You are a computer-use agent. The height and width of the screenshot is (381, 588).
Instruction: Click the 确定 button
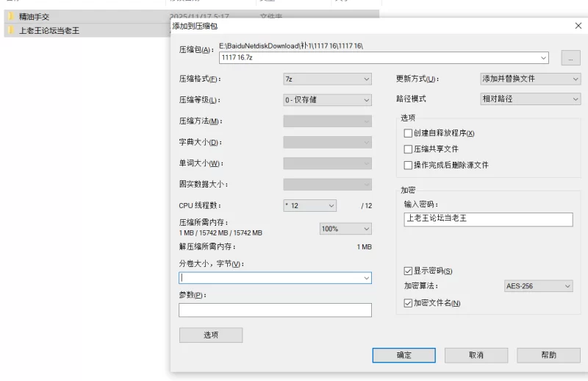click(x=404, y=355)
